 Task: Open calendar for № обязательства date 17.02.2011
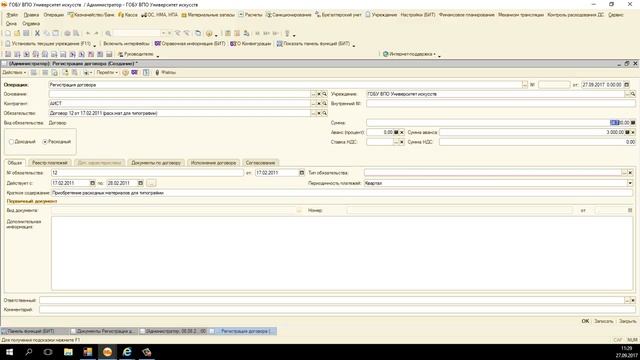click(x=302, y=173)
